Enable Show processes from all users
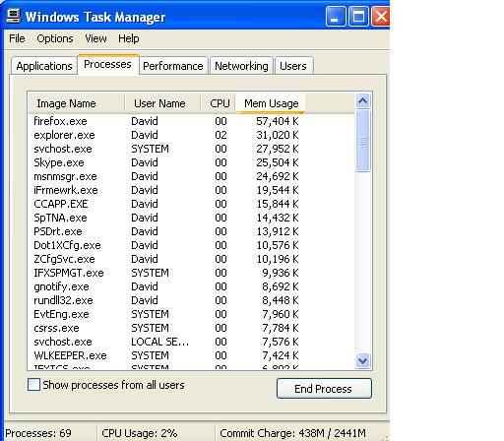504x441 pixels. pyautogui.click(x=33, y=385)
